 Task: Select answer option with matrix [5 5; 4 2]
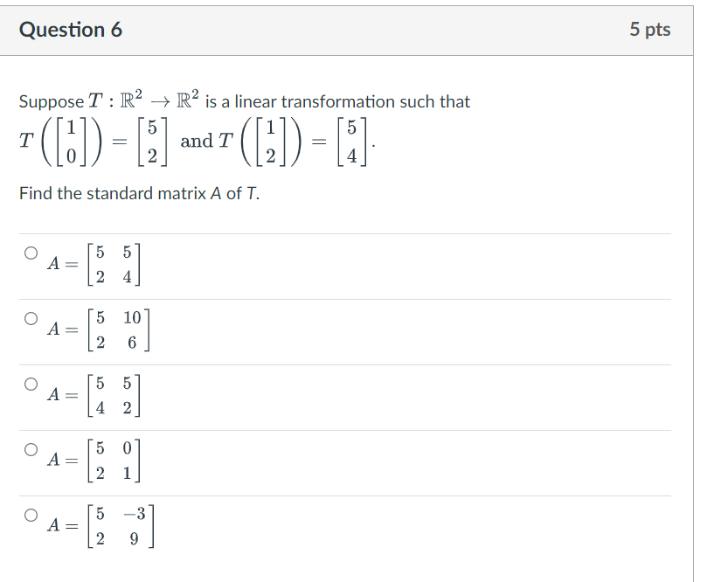tap(31, 382)
